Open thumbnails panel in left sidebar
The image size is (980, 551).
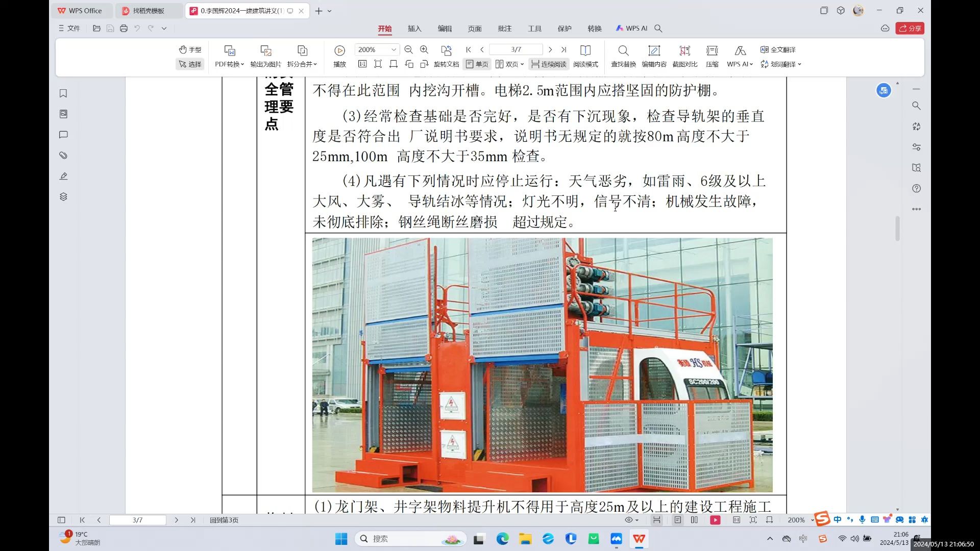click(63, 114)
